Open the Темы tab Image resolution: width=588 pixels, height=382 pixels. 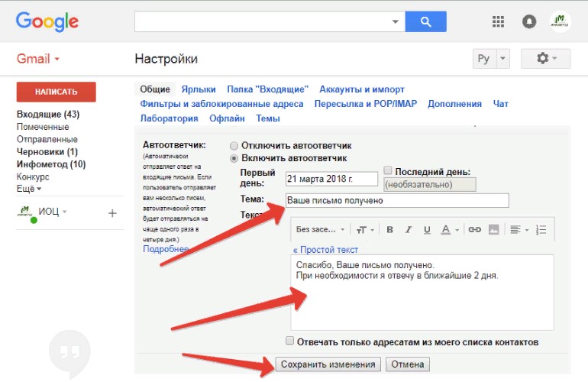click(x=268, y=118)
